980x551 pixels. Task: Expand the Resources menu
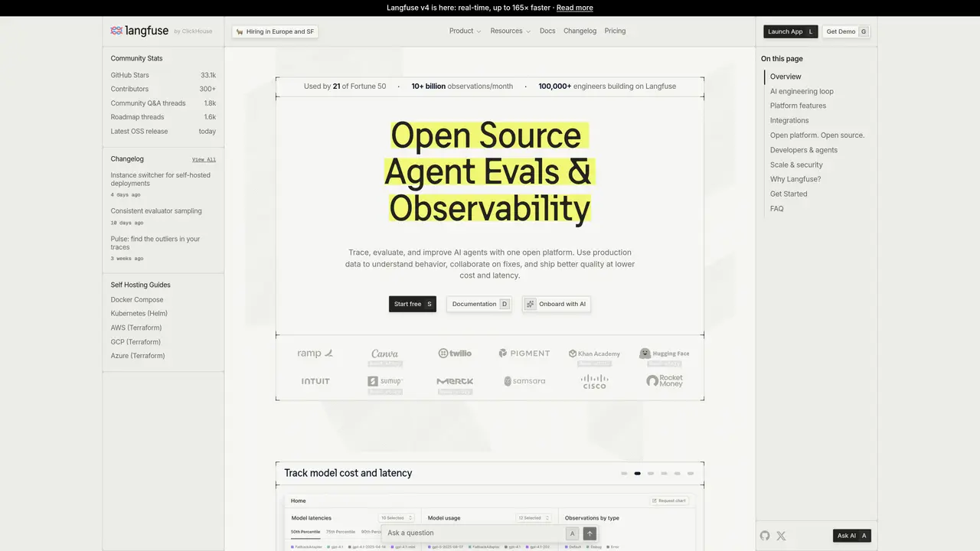510,31
